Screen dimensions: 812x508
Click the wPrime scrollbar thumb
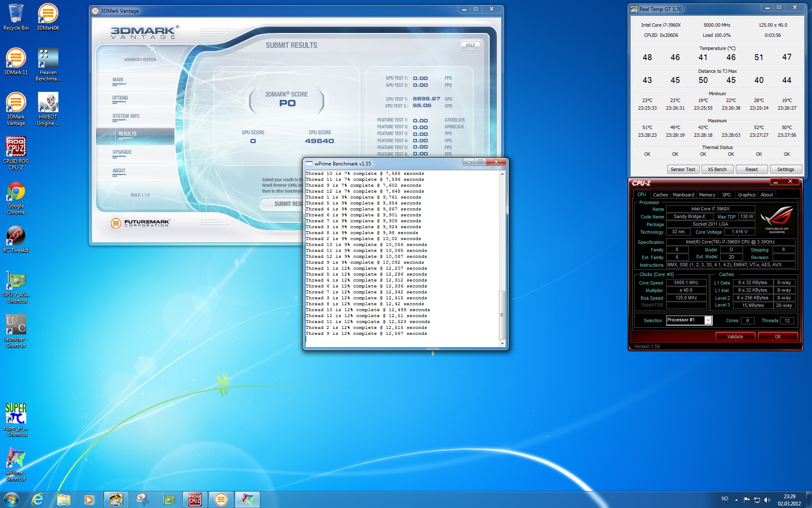[502, 315]
